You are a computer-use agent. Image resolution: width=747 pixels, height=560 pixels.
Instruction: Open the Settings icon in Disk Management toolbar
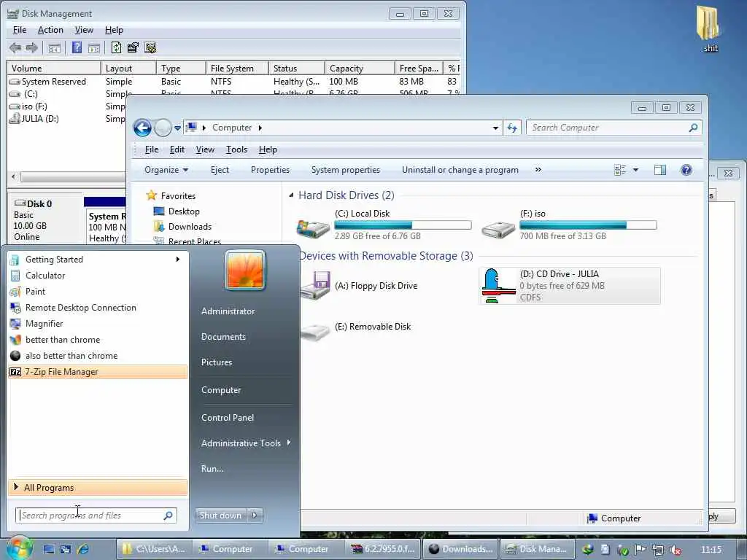pos(150,47)
